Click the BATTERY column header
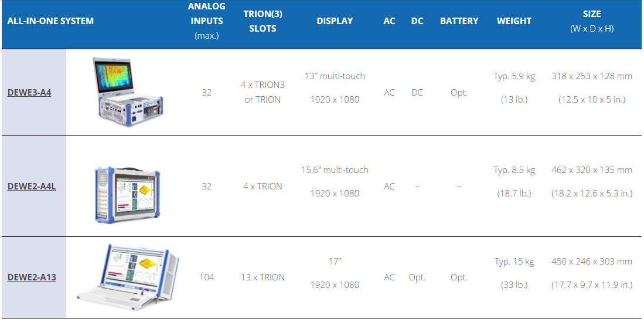 pos(459,21)
